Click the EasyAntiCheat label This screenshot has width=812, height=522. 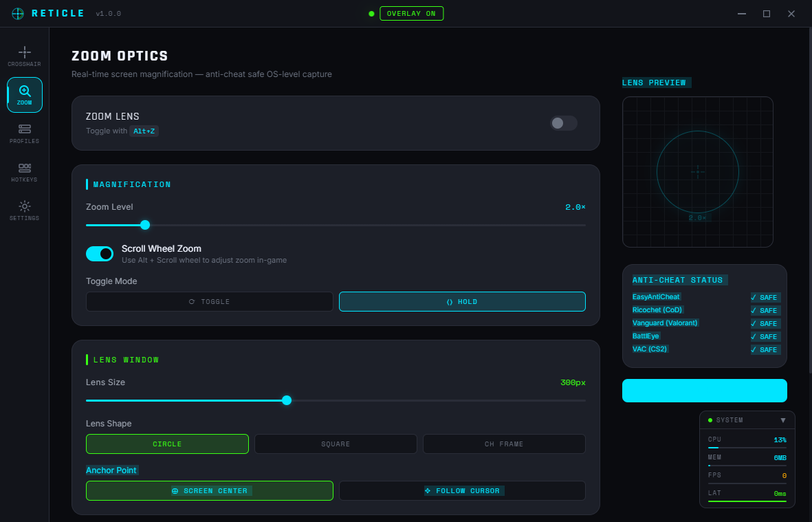tap(656, 296)
